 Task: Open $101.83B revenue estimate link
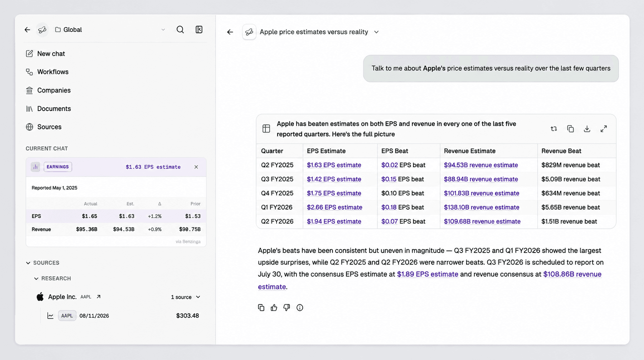[x=482, y=193]
